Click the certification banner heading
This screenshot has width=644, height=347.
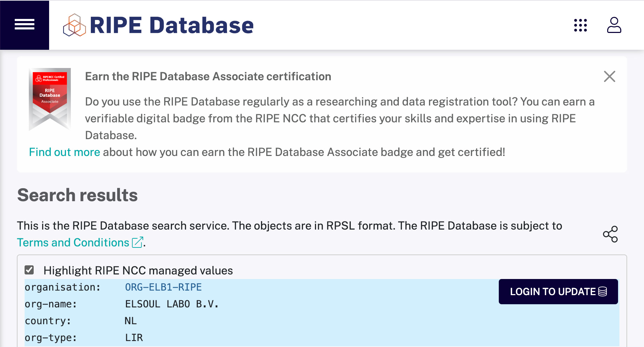[208, 76]
